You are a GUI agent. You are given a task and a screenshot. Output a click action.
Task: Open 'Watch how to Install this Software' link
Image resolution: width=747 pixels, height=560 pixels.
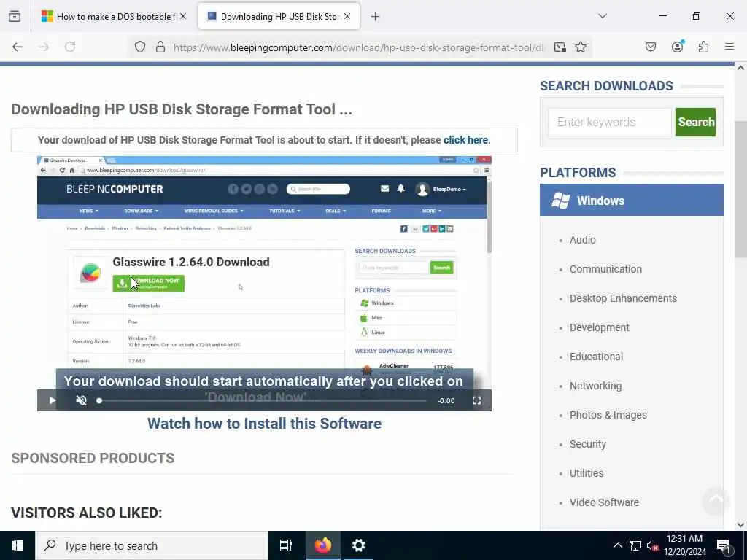[x=264, y=424]
